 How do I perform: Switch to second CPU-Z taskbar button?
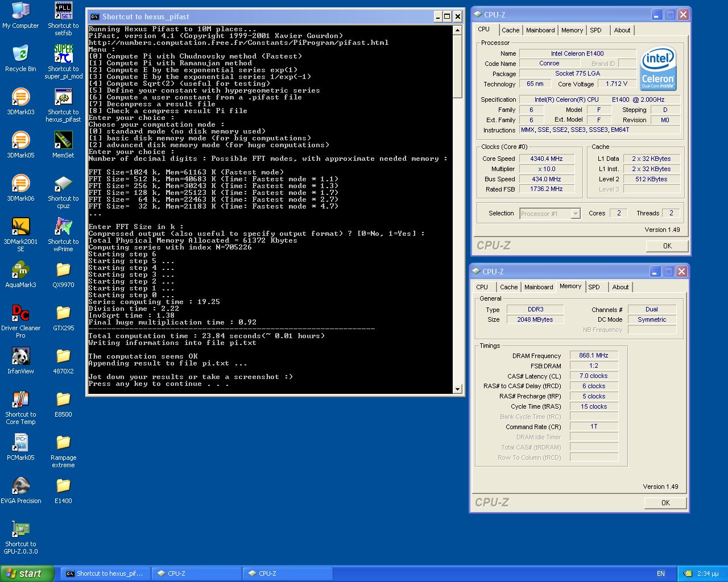click(x=287, y=573)
